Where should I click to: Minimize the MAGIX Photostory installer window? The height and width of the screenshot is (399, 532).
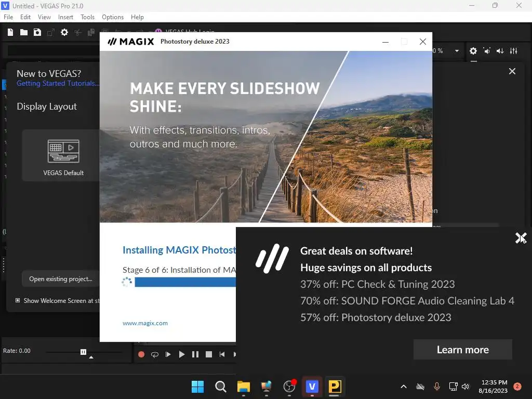click(x=385, y=42)
